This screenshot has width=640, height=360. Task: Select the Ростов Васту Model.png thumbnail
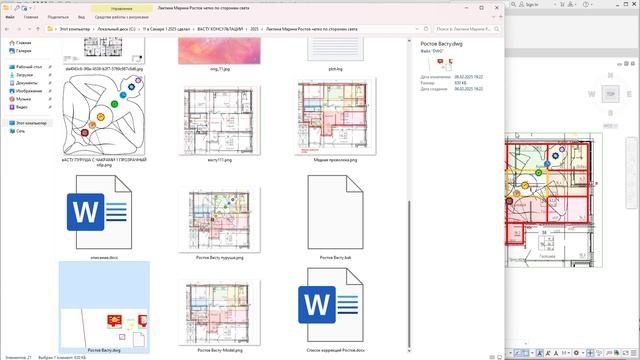coord(219,313)
